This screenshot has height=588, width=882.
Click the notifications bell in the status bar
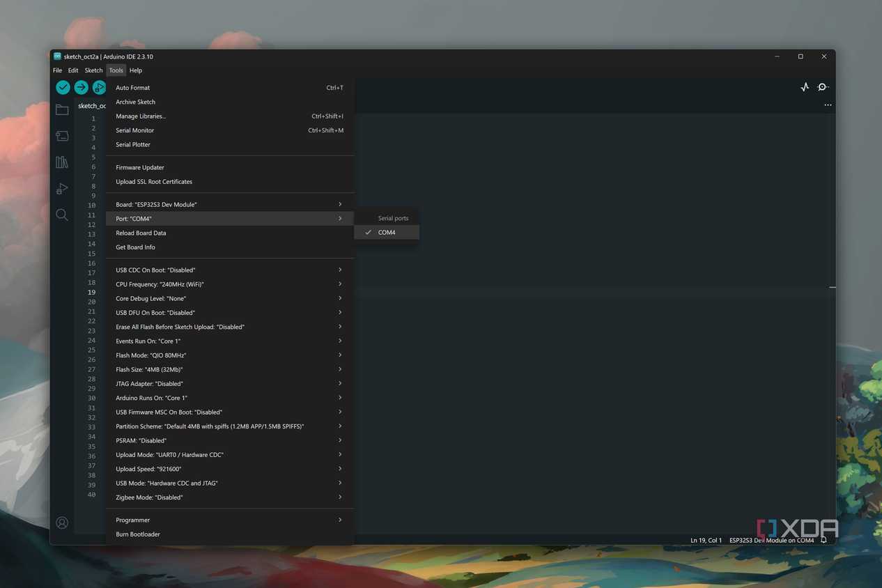[823, 540]
